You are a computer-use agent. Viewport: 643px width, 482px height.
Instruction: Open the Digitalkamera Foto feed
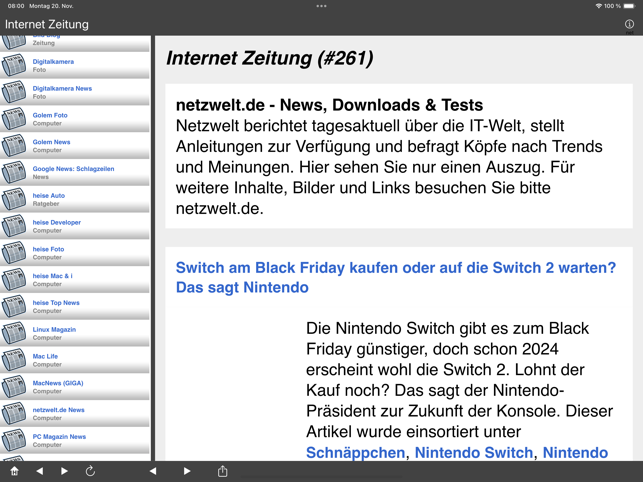75,65
